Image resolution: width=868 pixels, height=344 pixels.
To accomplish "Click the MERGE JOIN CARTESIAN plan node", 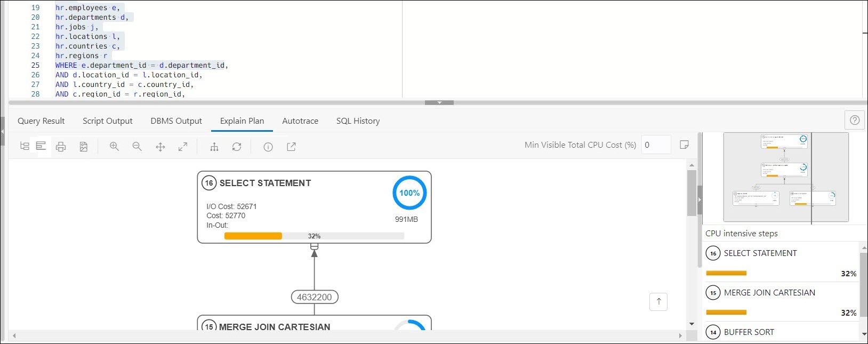I will tap(314, 323).
